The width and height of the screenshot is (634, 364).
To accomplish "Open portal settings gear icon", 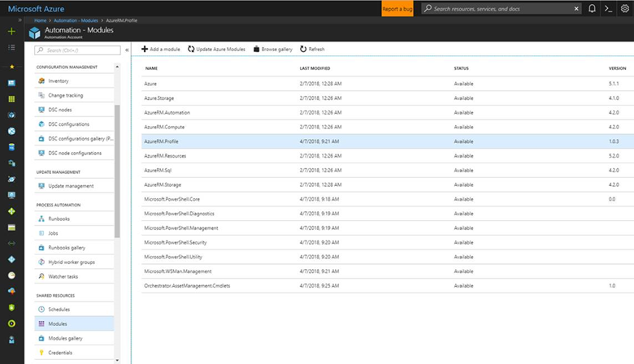I will point(625,8).
